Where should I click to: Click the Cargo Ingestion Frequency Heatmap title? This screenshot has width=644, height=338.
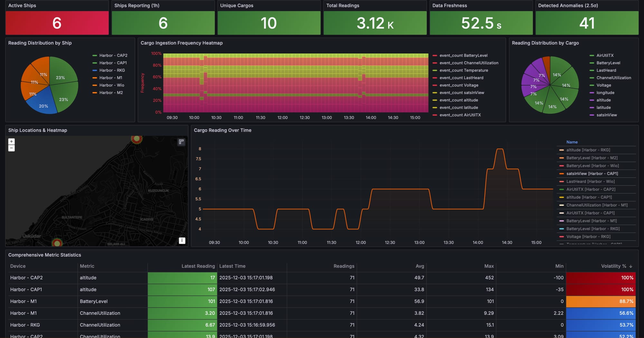coord(182,43)
